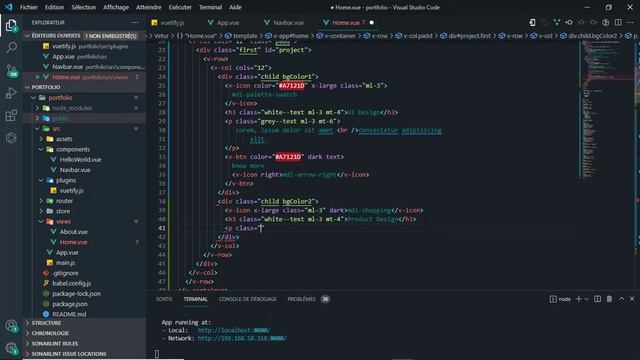This screenshot has height=360, width=640.
Task: Open the Accounts menu icon
Action: point(11,325)
